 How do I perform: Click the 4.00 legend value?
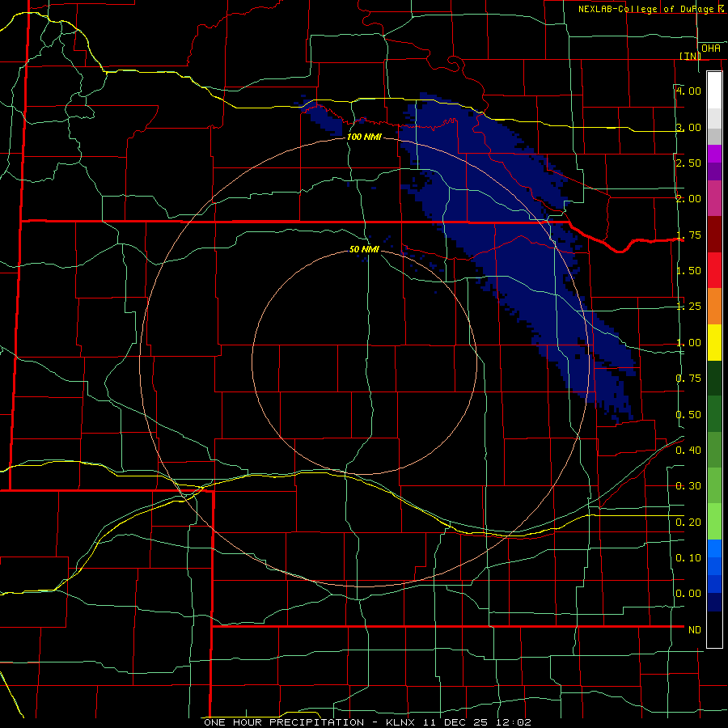tap(688, 91)
